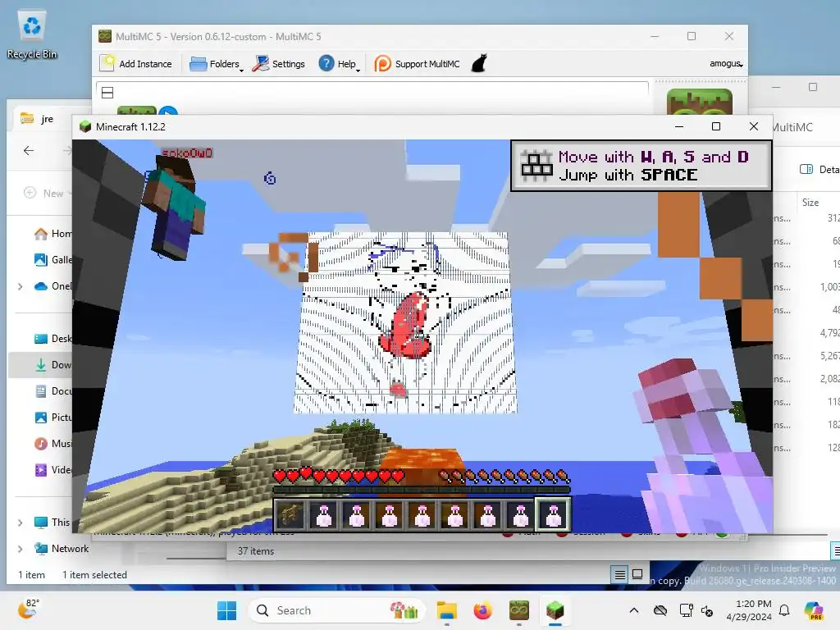The width and height of the screenshot is (840, 630).
Task: Click the Minecraft 1.12.2 window title icon
Action: 84,126
